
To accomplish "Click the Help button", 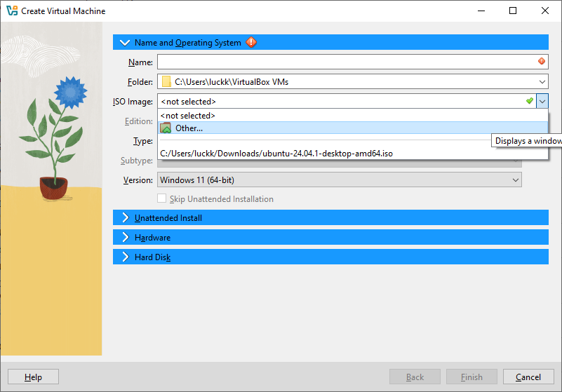I will click(33, 377).
